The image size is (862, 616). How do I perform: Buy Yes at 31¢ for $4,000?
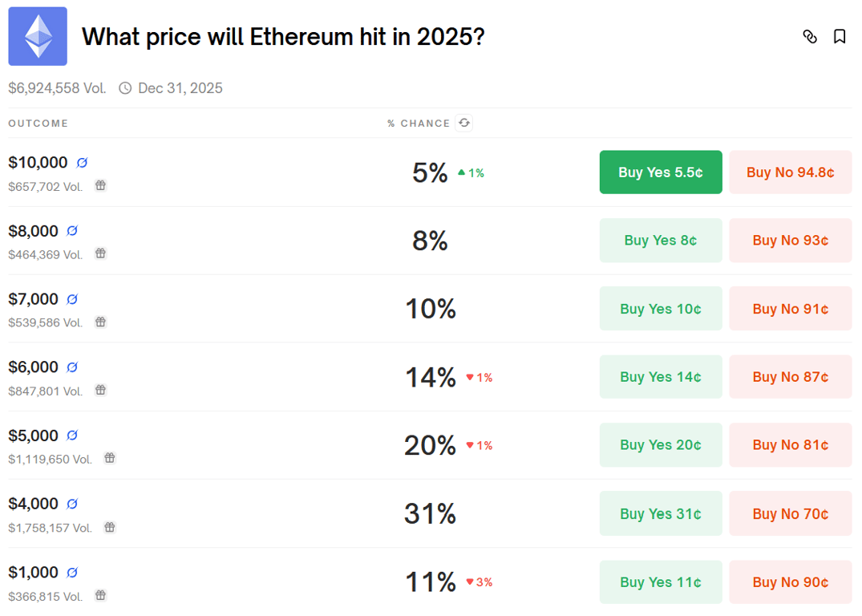[x=661, y=513]
